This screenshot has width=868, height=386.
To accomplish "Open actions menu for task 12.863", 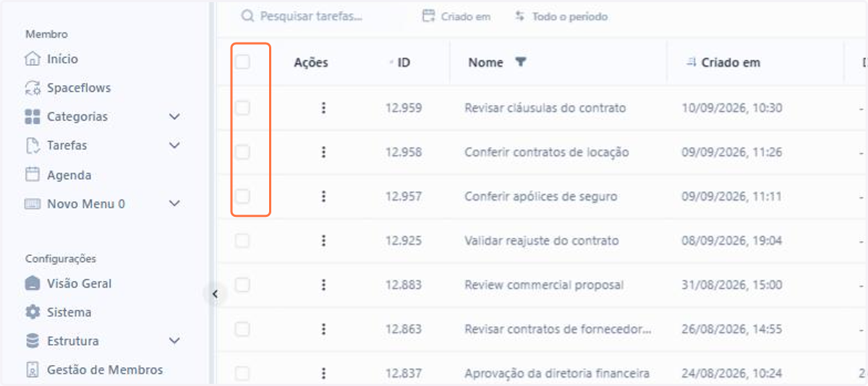I will click(323, 329).
